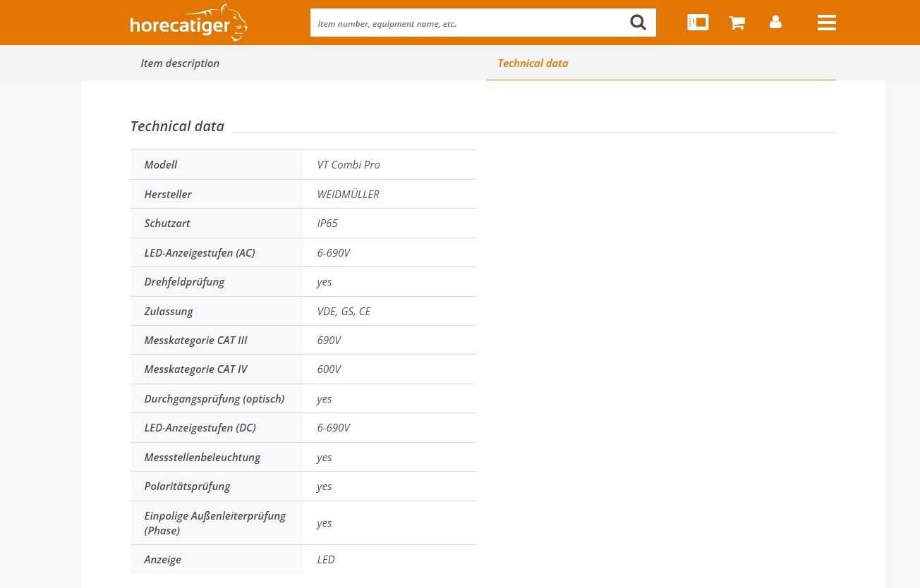Open the user account icon
920x588 pixels.
775,22
